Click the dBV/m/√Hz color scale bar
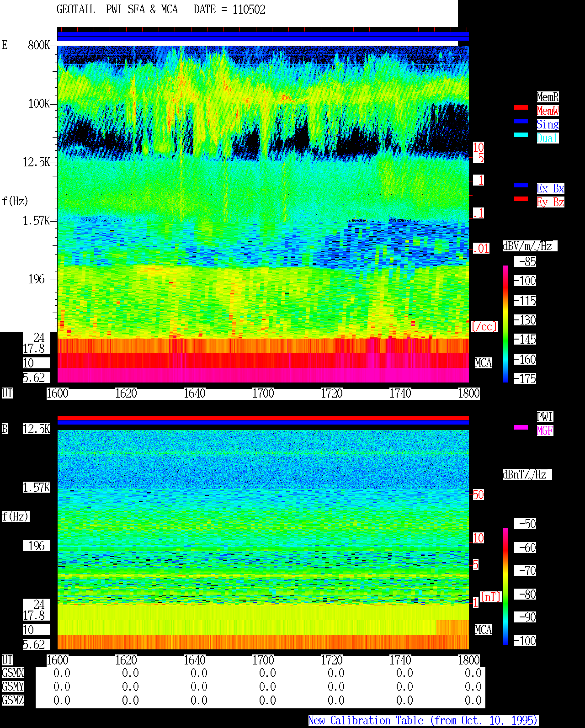585x728 pixels. tap(505, 324)
